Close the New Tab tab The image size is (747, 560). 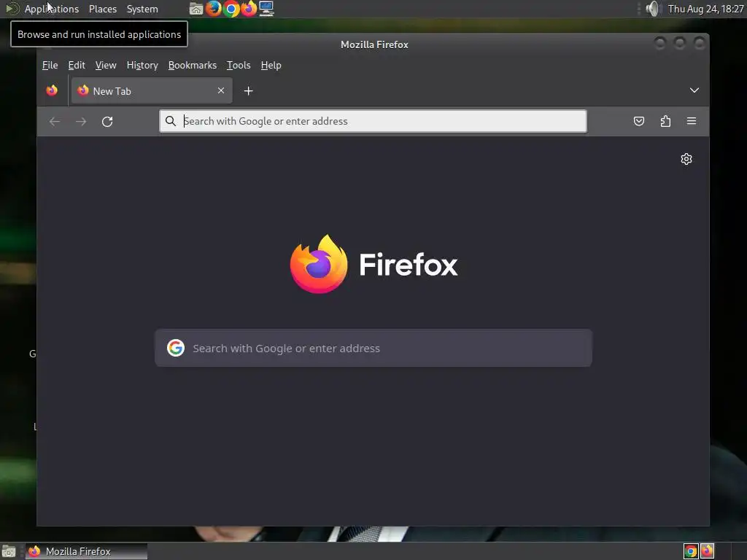coord(221,90)
